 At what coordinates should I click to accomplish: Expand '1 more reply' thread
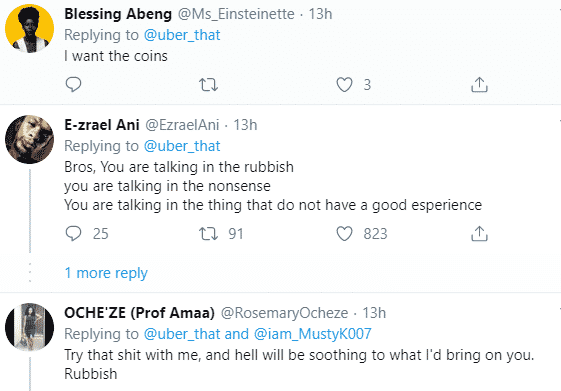[106, 273]
